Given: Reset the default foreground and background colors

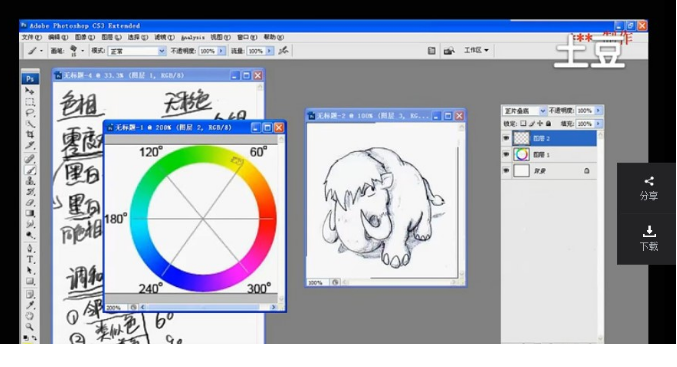Looking at the screenshot, I should point(26,338).
